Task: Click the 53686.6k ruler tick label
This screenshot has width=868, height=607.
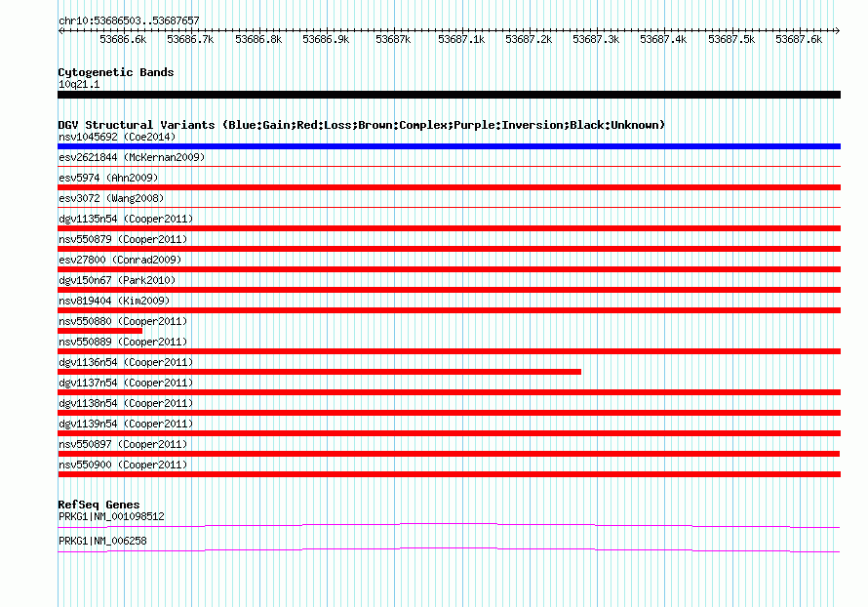Action: click(x=123, y=39)
